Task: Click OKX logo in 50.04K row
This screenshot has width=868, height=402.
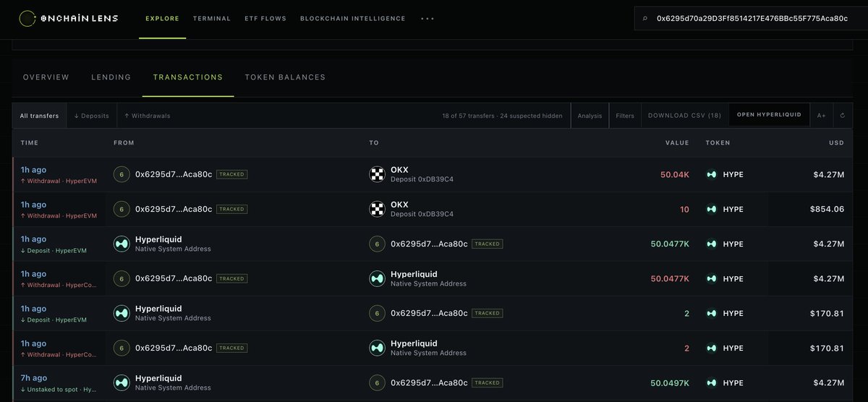Action: [377, 174]
